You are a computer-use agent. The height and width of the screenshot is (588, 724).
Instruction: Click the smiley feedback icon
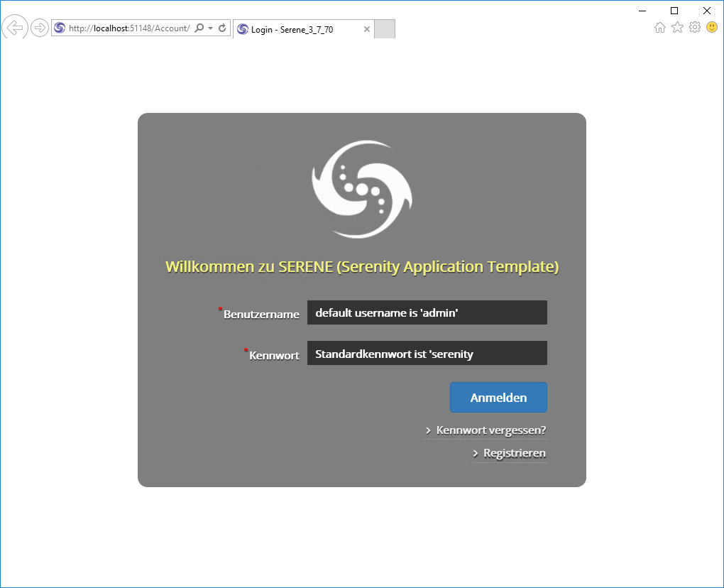click(x=712, y=27)
